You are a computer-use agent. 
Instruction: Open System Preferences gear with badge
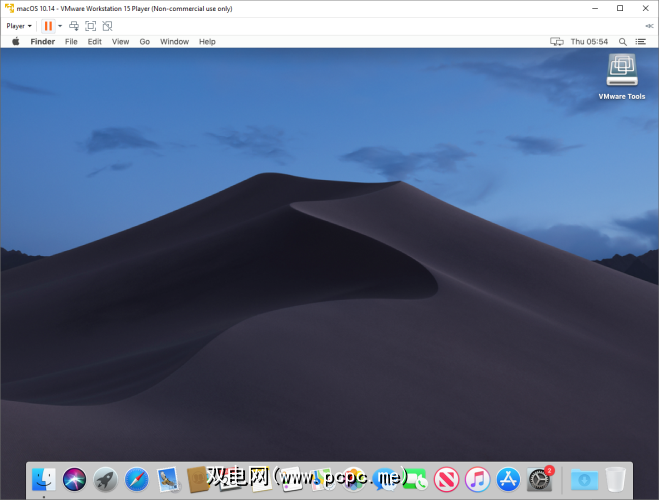540,479
